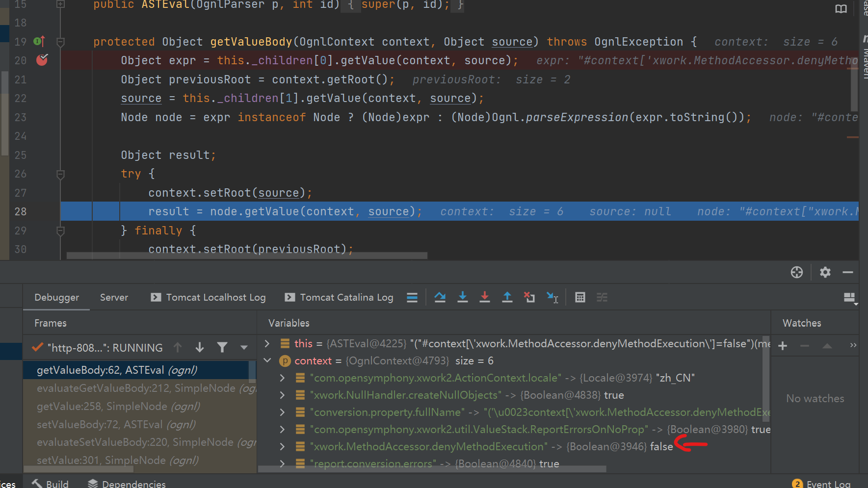This screenshot has width=868, height=488.
Task: Click the Step Out debugger icon
Action: pyautogui.click(x=507, y=297)
